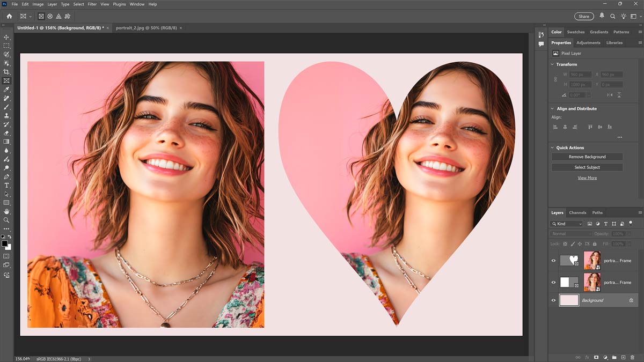
Task: Select the Horizontal Type tool
Action: pos(6,185)
